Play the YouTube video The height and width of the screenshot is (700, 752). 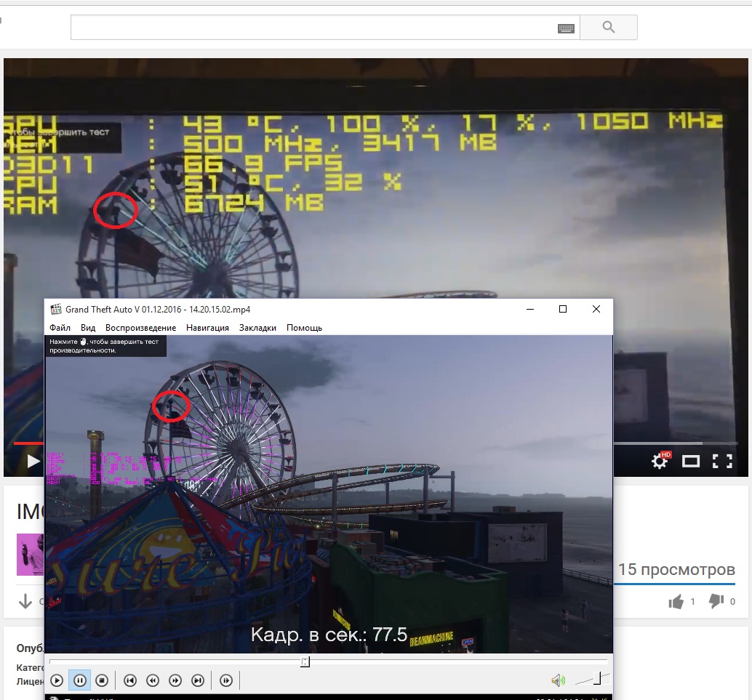coord(33,462)
